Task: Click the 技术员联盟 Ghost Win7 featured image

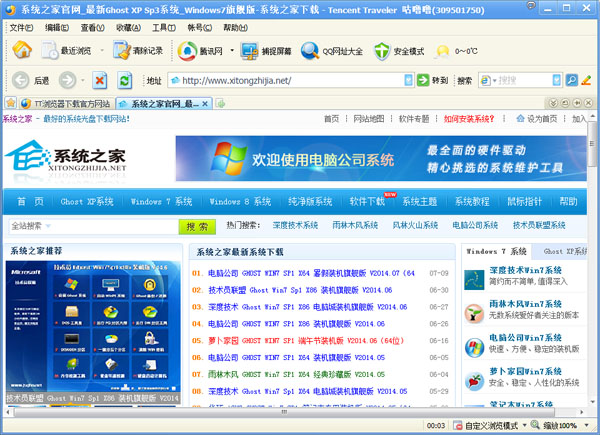Action: (x=93, y=332)
